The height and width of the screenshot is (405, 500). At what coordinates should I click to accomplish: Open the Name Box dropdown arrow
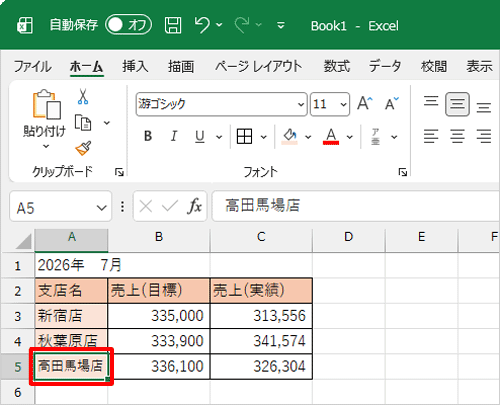(102, 208)
